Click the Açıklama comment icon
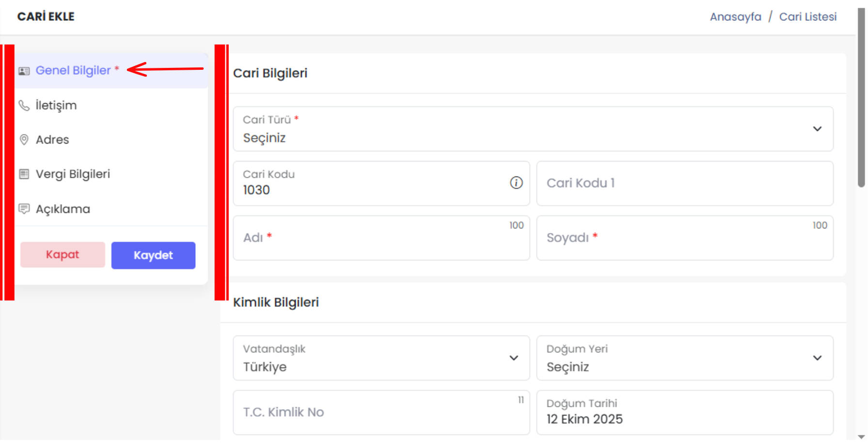The width and height of the screenshot is (868, 447). pyautogui.click(x=24, y=209)
